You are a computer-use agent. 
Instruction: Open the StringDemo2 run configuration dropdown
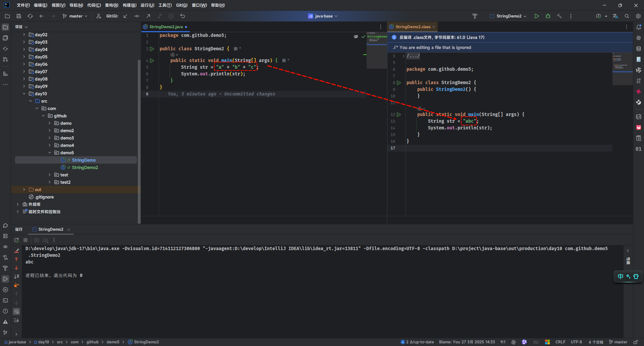click(508, 16)
